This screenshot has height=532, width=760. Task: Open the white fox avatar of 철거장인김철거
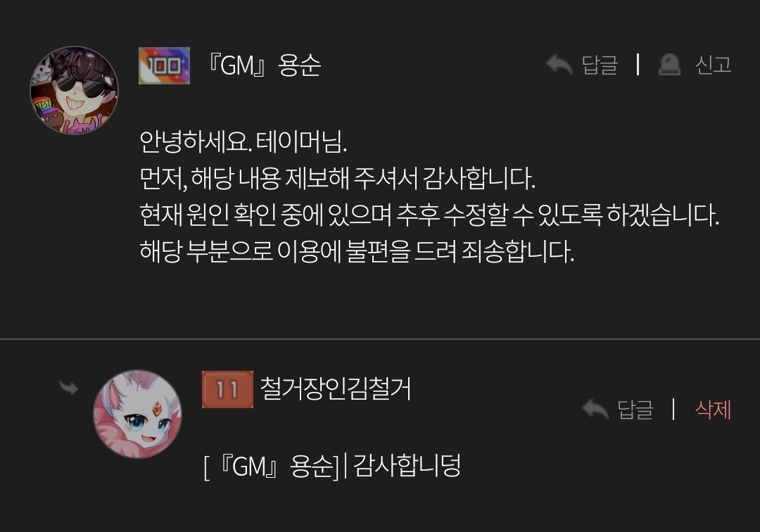[x=138, y=414]
